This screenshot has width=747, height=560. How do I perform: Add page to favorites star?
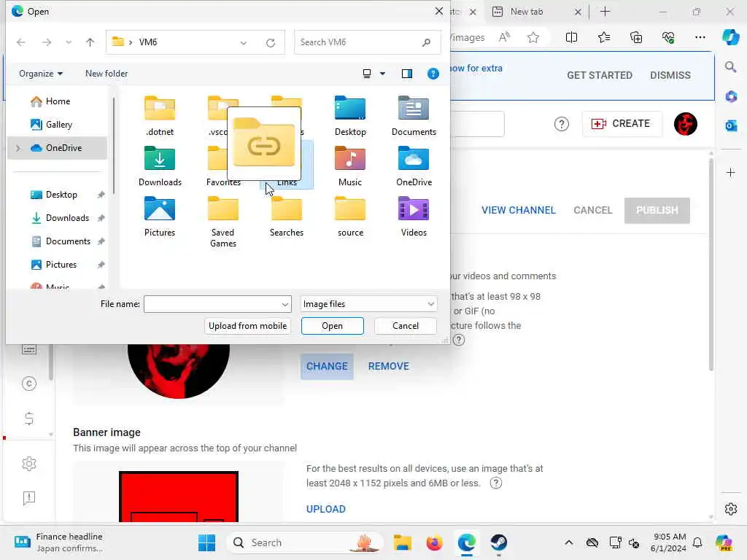[533, 38]
